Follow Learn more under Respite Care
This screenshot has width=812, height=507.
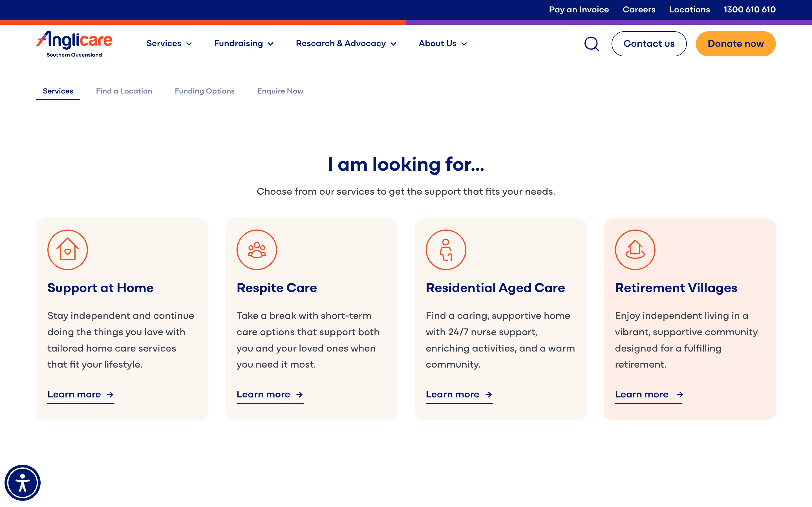pos(263,394)
